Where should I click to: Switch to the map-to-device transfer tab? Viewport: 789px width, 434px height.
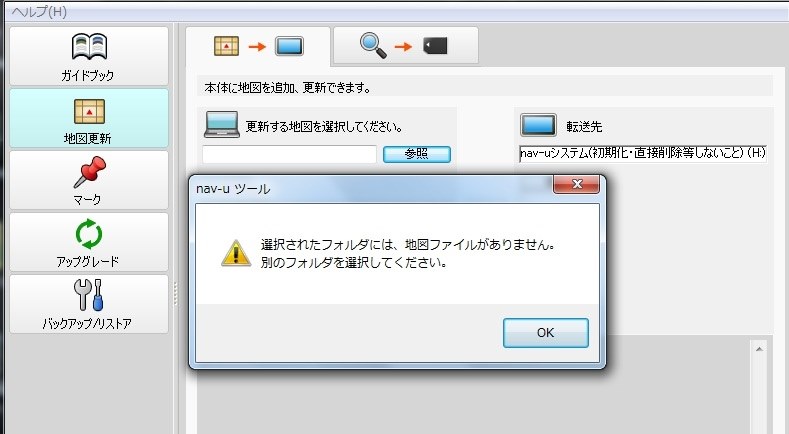258,46
